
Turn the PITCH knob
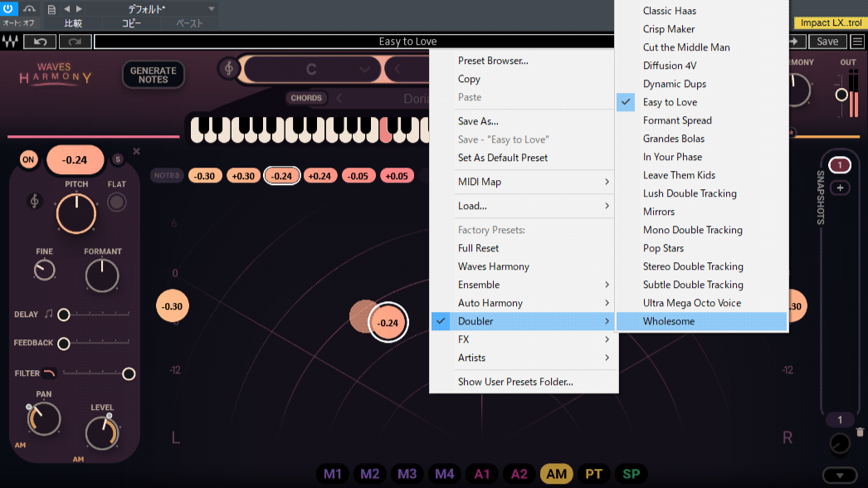[76, 213]
